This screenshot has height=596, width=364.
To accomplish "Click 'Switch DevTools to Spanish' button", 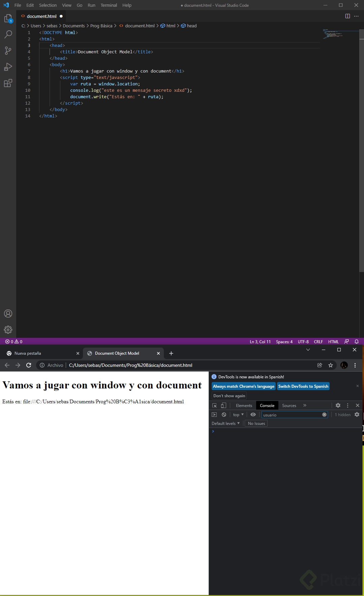I will [303, 386].
